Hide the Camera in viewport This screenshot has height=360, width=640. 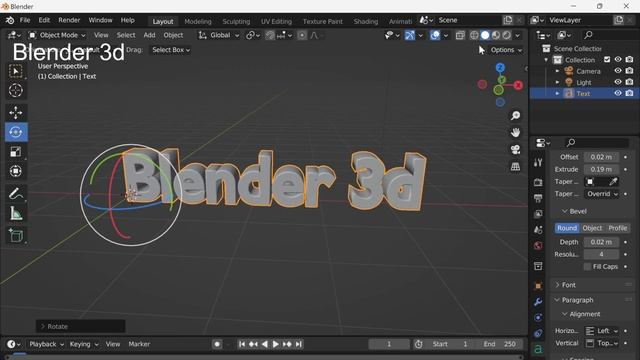[x=618, y=71]
